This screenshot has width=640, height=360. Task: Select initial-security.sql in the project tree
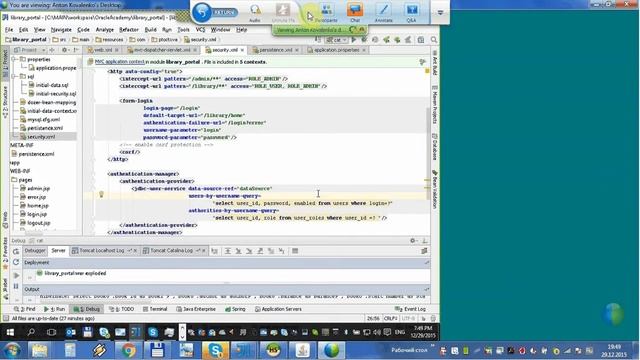[56, 93]
